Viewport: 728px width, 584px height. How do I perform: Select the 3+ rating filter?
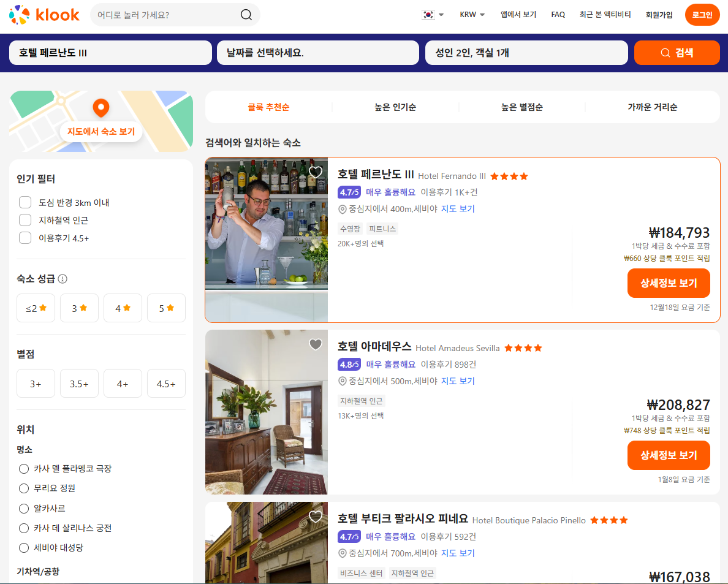(36, 384)
